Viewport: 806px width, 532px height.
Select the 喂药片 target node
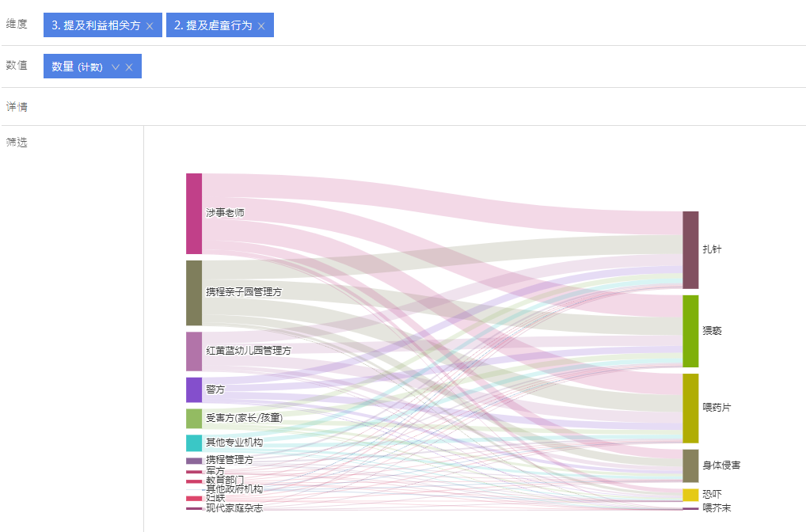pos(690,408)
